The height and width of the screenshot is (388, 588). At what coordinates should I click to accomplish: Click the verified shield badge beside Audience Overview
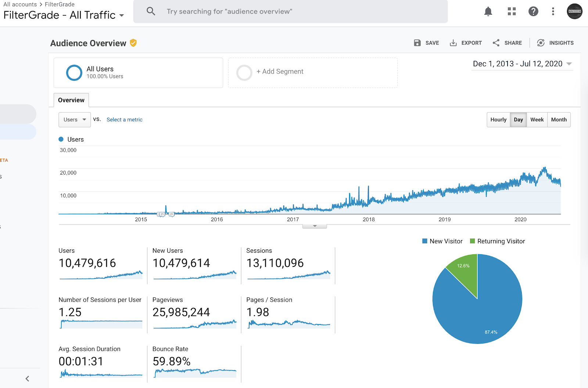[x=133, y=43]
